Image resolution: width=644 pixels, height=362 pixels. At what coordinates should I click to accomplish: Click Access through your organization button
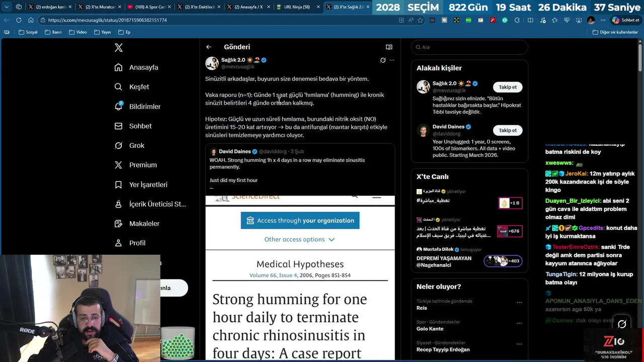(300, 220)
